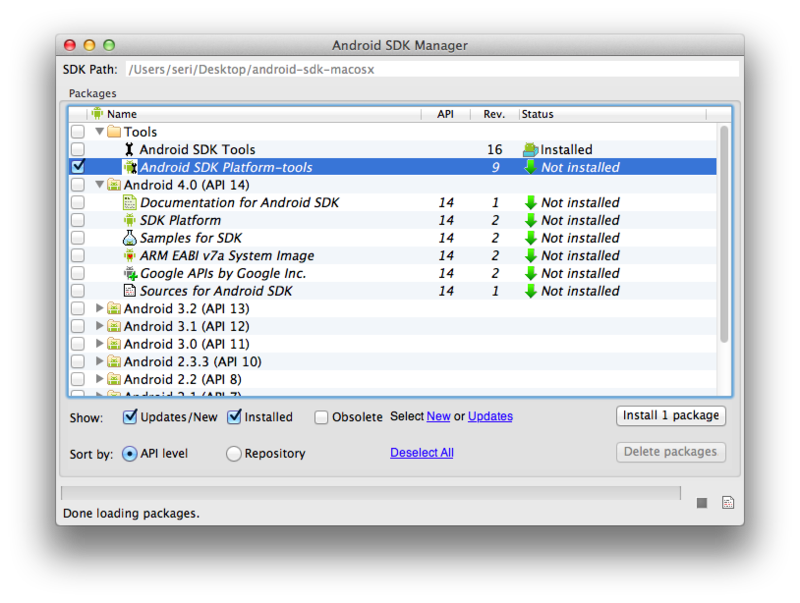800x603 pixels.
Task: Click the Android 3.1 (API 12) folder icon
Action: click(x=114, y=326)
